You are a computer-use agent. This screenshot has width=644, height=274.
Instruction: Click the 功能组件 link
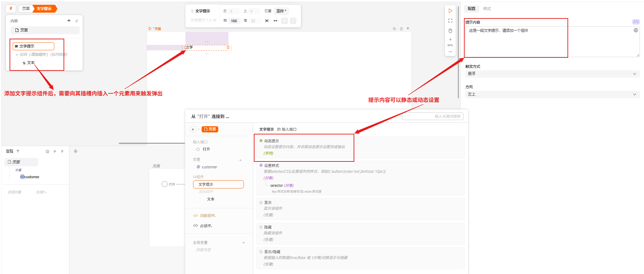tap(207, 216)
